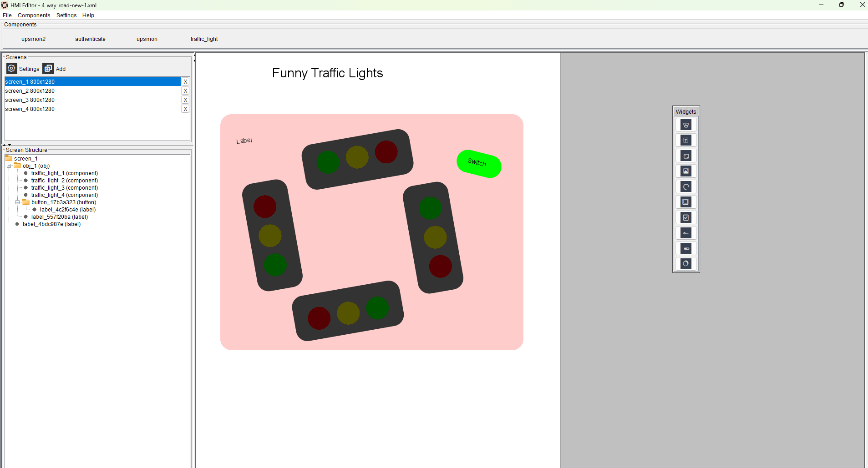Collapse the button_17b3a323 tree node

pos(17,202)
